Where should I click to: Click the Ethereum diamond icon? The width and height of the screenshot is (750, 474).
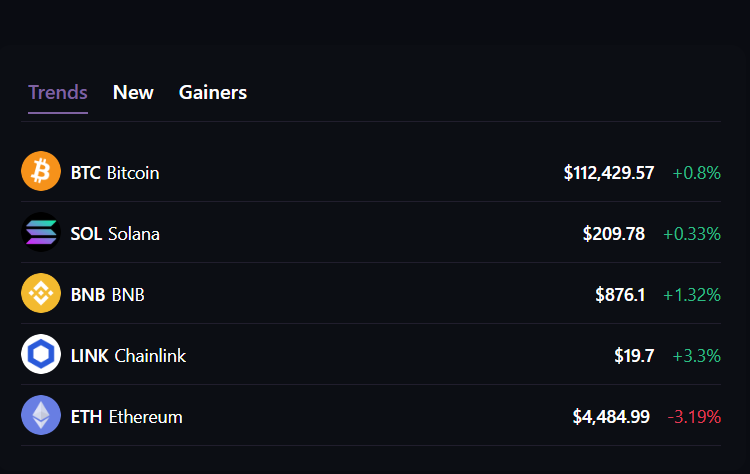pos(41,416)
